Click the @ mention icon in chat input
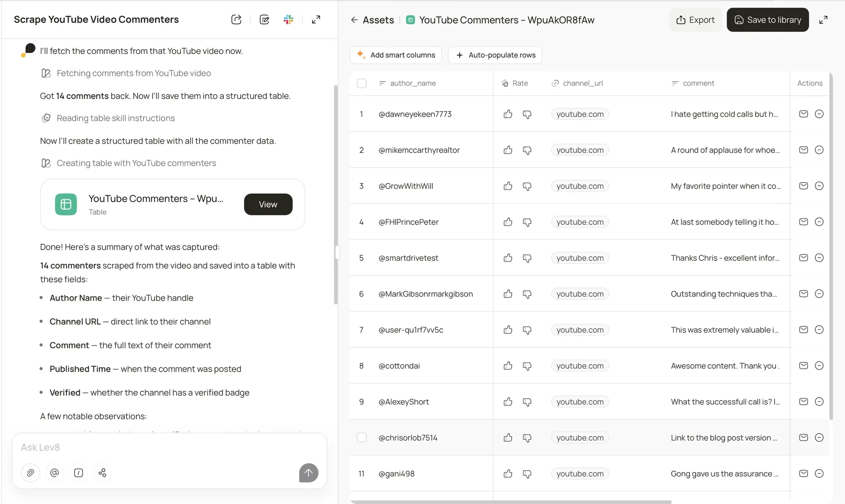The image size is (845, 504). click(54, 473)
